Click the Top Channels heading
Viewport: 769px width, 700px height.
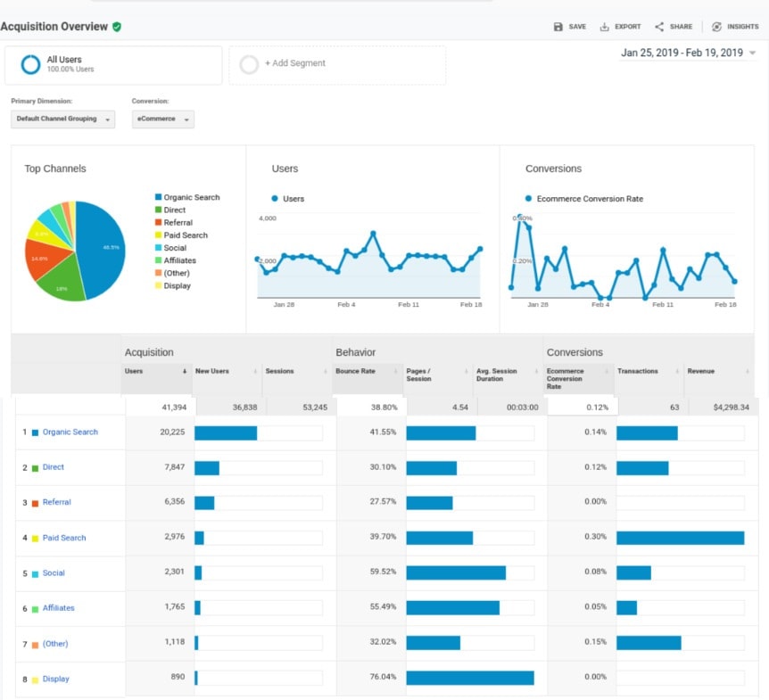[55, 169]
